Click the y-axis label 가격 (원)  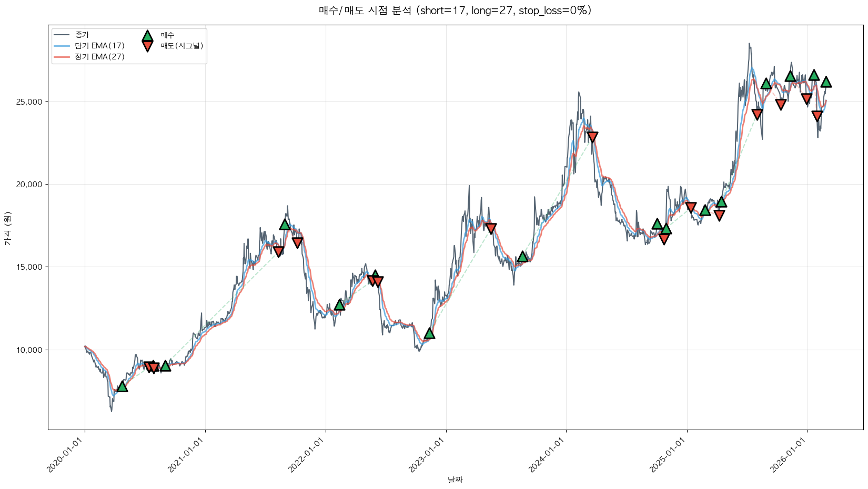click(7, 228)
